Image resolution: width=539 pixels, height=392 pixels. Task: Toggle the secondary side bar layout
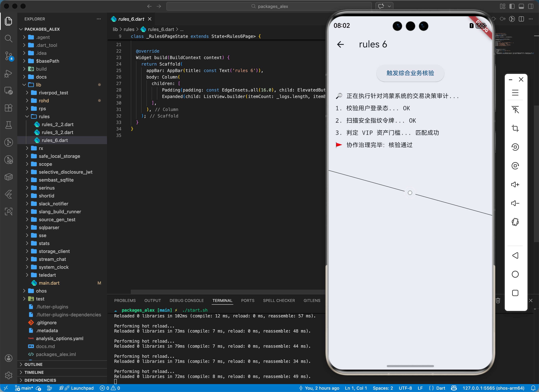(531, 6)
